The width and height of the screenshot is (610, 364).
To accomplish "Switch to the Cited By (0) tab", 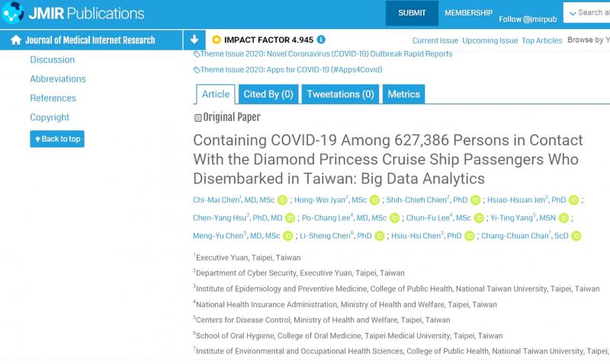I will click(x=268, y=94).
